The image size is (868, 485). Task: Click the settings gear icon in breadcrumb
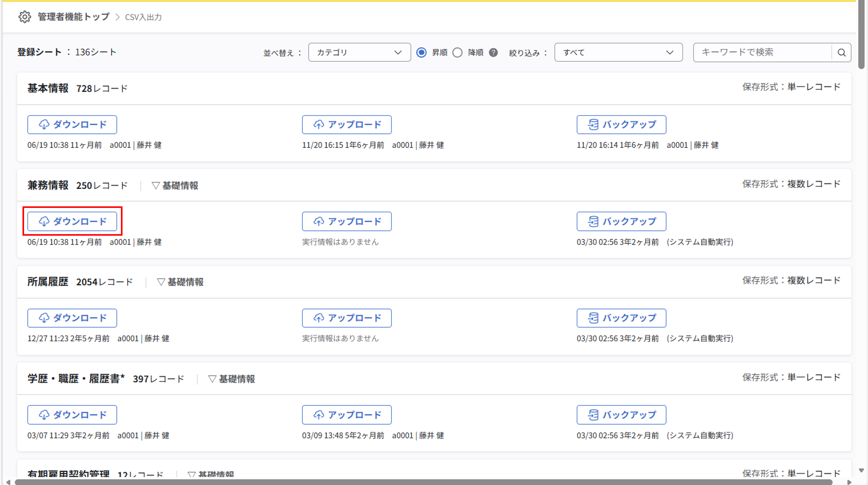pyautogui.click(x=25, y=17)
